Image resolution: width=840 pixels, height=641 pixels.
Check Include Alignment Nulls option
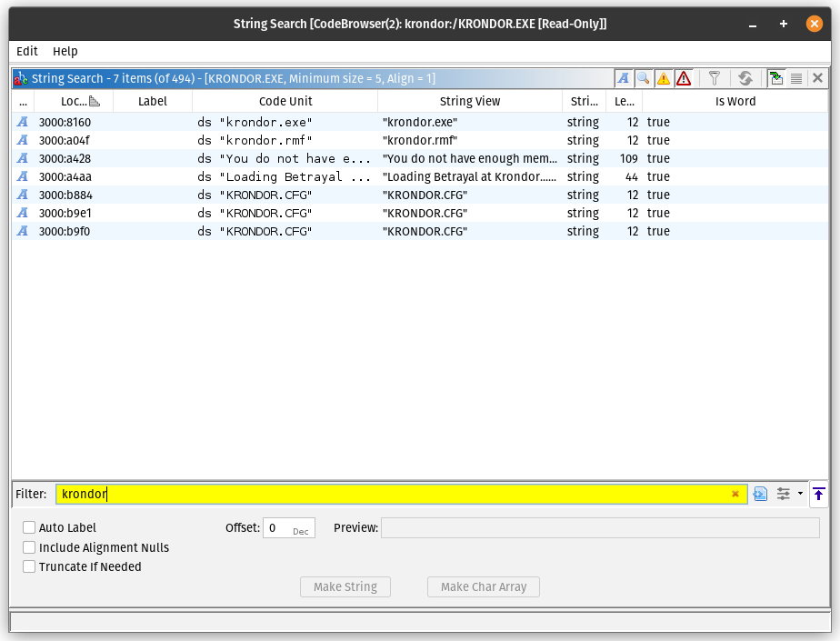(30, 547)
